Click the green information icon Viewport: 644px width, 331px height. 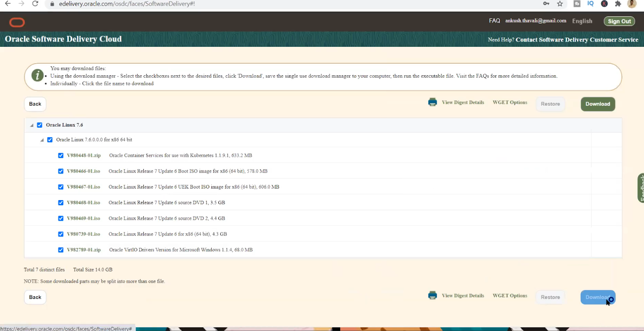pos(37,75)
